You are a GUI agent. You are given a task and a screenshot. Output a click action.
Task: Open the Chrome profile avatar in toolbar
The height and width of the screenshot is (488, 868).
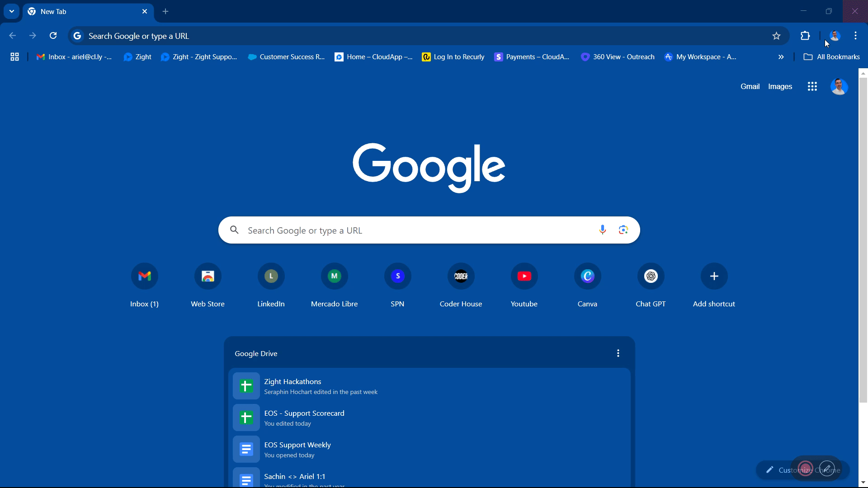click(x=835, y=36)
